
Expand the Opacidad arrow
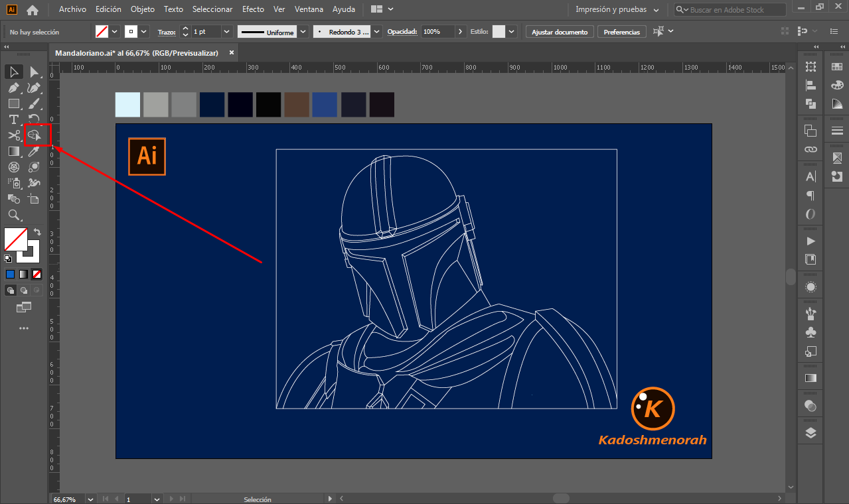tap(461, 32)
